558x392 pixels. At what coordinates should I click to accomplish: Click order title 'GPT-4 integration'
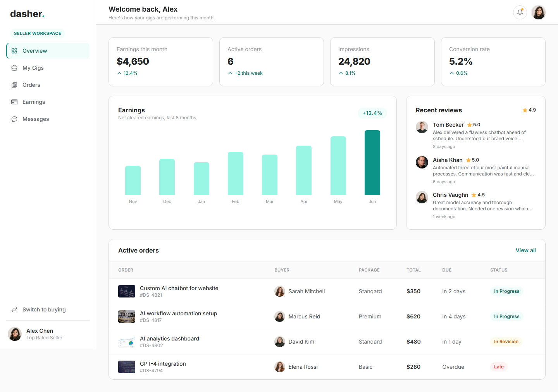tap(163, 364)
